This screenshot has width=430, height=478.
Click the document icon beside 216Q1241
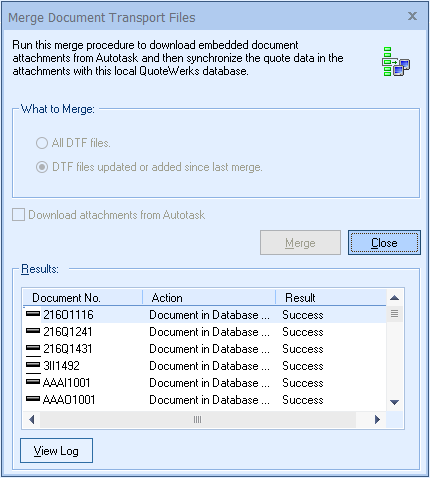click(x=33, y=331)
